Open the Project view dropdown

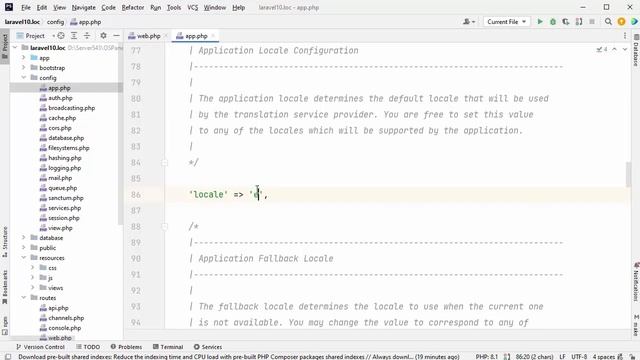click(x=36, y=36)
